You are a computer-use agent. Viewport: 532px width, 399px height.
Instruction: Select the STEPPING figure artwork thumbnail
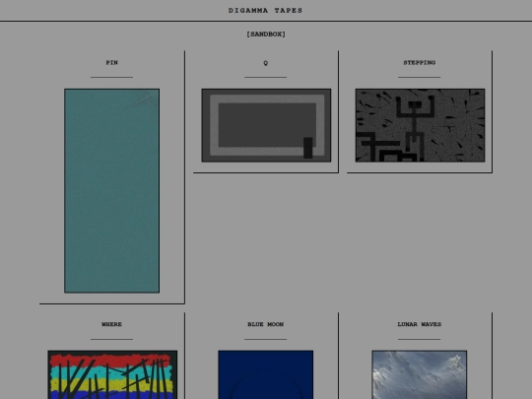[x=420, y=125]
